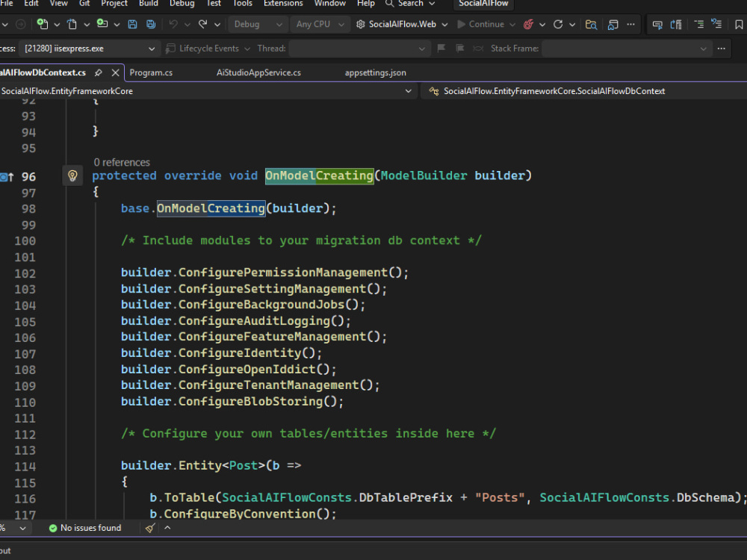Expand the New Item dropdown arrow
This screenshot has width=747, height=560.
tap(57, 25)
